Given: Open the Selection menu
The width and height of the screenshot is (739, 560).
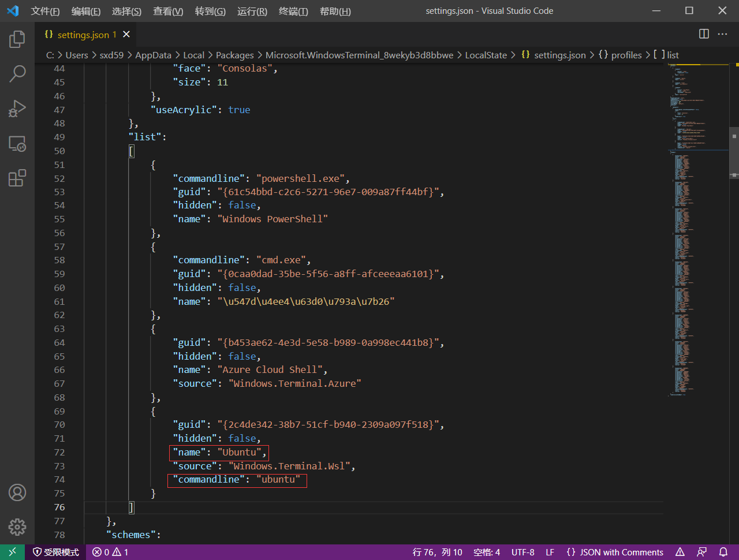Looking at the screenshot, I should (x=126, y=12).
